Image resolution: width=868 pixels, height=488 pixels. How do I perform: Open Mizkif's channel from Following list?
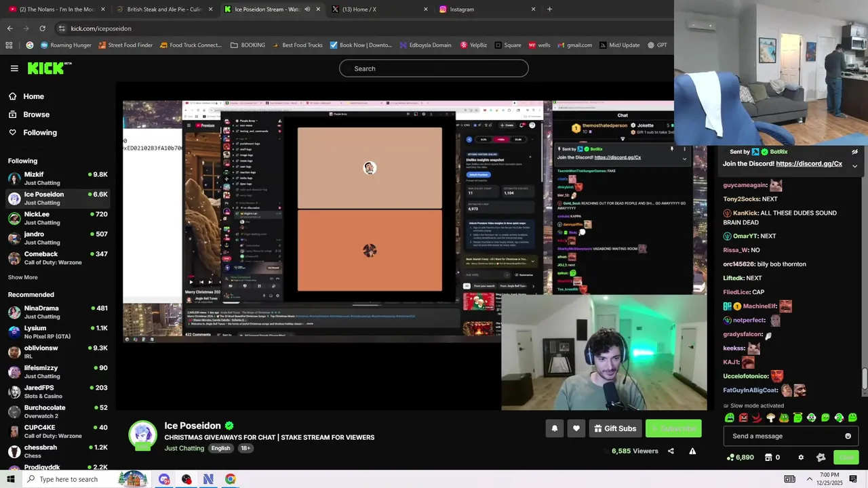[58, 178]
